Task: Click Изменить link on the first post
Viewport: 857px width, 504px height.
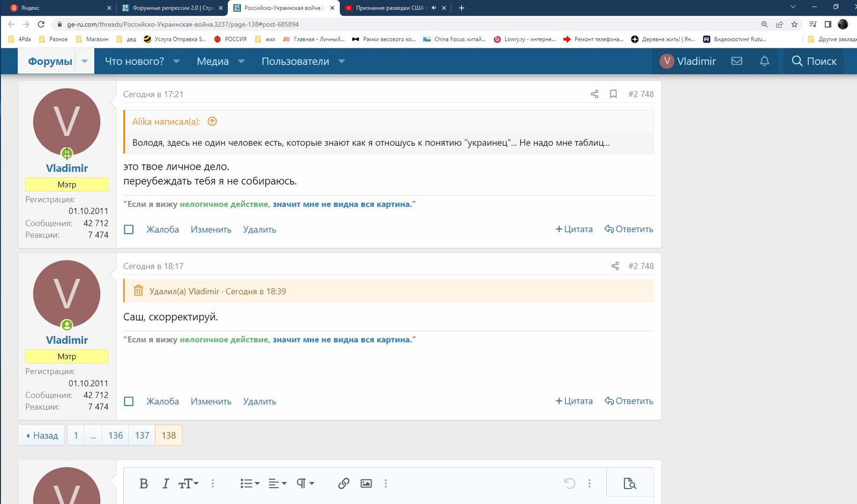Action: click(211, 230)
